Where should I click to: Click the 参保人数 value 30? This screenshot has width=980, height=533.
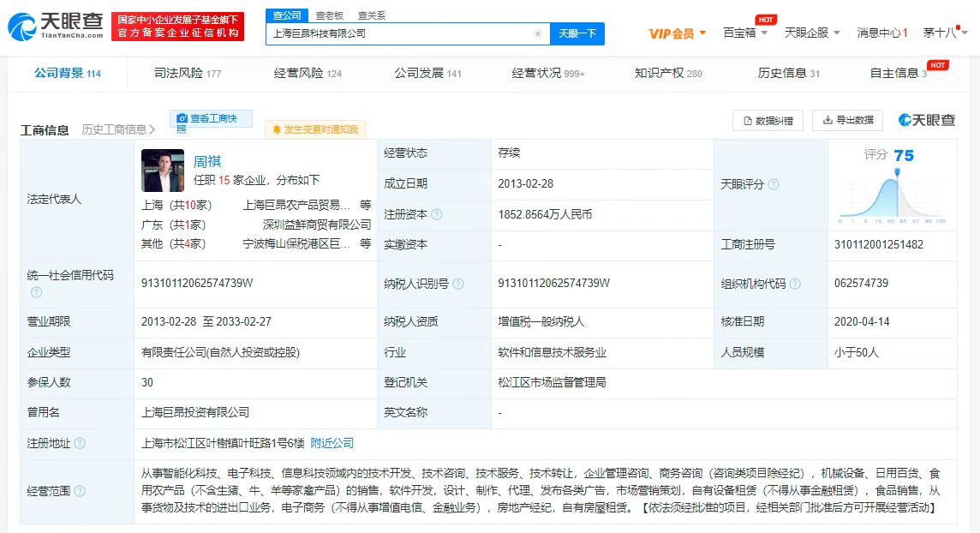coord(146,382)
